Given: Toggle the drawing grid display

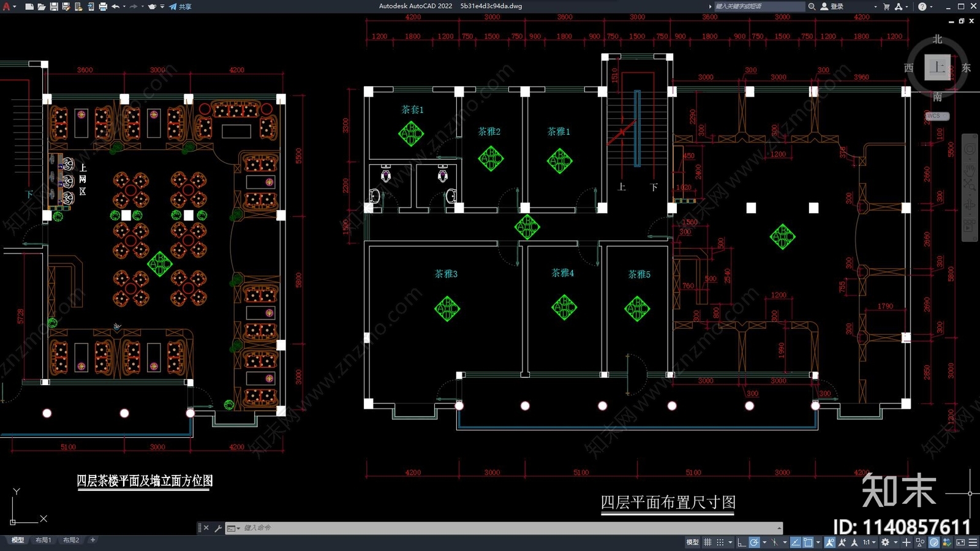Looking at the screenshot, I should click(707, 542).
